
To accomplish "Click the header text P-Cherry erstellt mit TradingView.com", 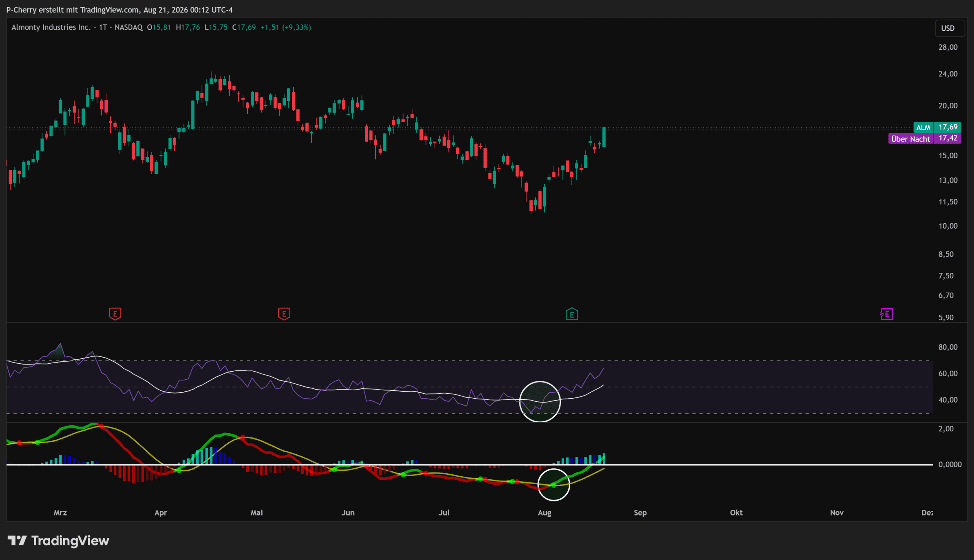I will click(x=73, y=10).
